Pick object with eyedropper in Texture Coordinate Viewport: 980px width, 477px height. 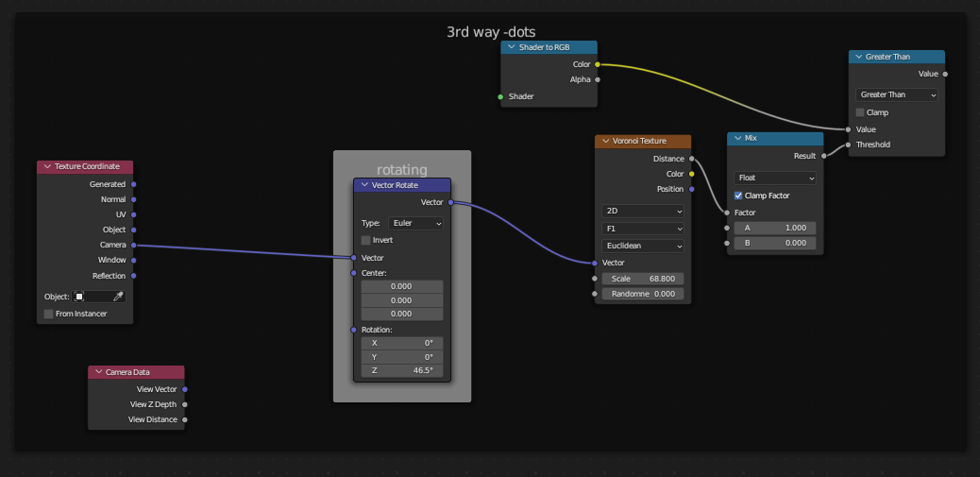[118, 297]
